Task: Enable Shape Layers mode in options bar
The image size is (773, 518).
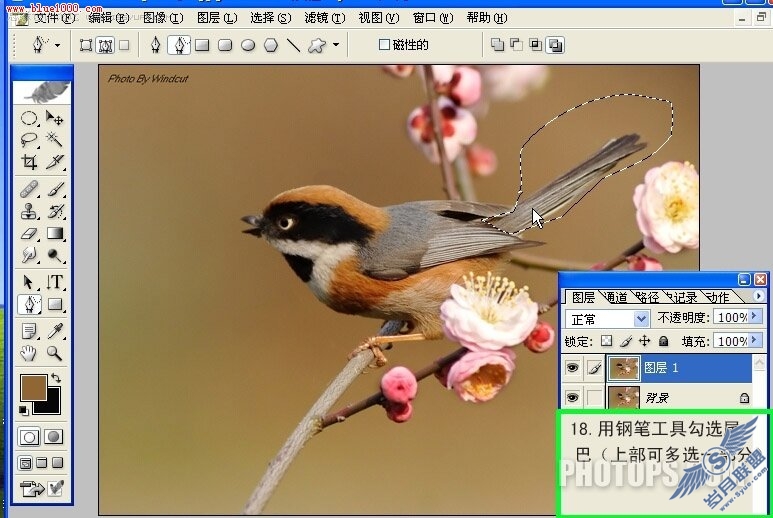Action: (x=86, y=45)
